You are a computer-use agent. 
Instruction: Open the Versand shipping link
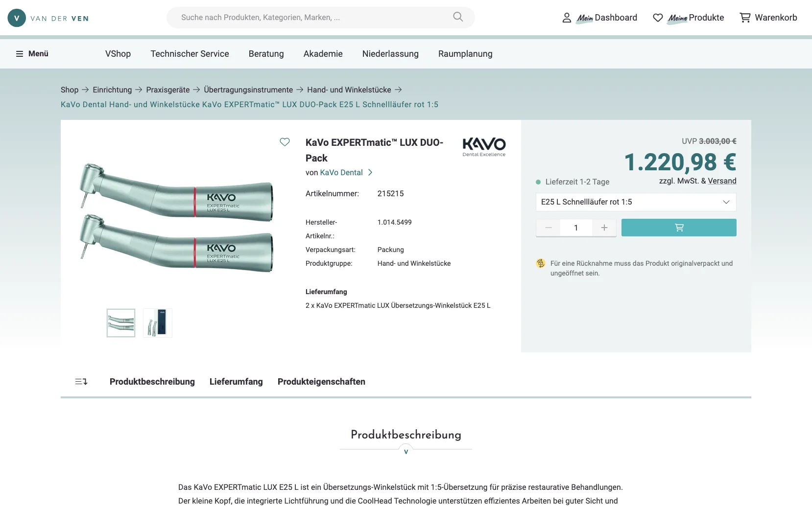pyautogui.click(x=722, y=181)
